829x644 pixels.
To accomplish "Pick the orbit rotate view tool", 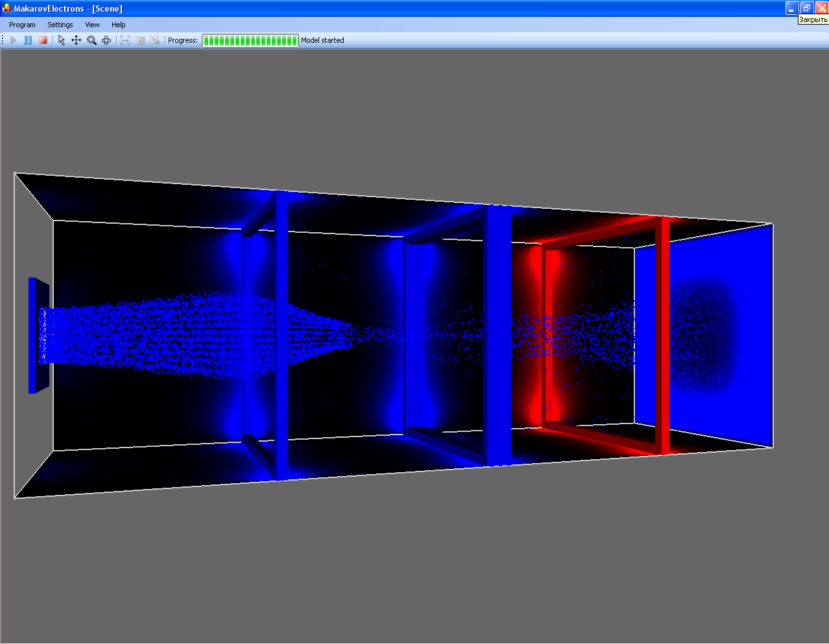I will (106, 40).
